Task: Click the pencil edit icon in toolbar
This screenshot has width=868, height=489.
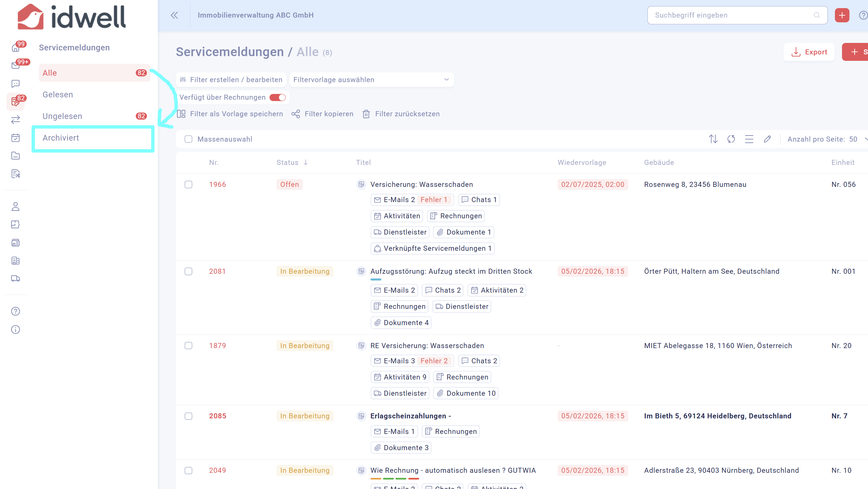Action: (767, 139)
